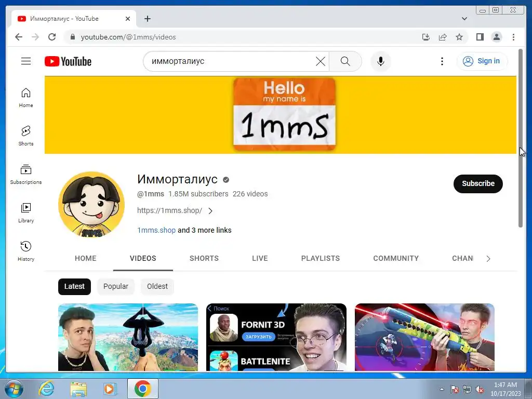Screen dimensions: 532x399
Task: Go back in browser
Action: 19,37
